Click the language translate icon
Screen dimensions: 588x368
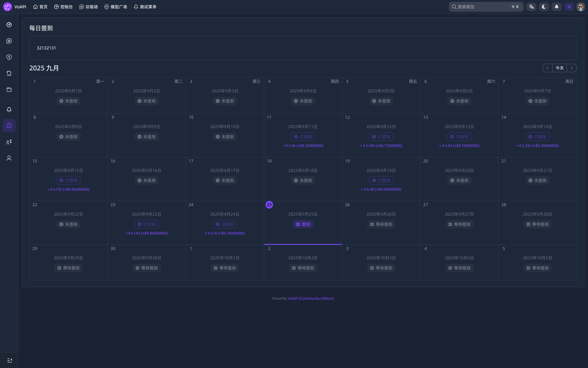(x=531, y=7)
